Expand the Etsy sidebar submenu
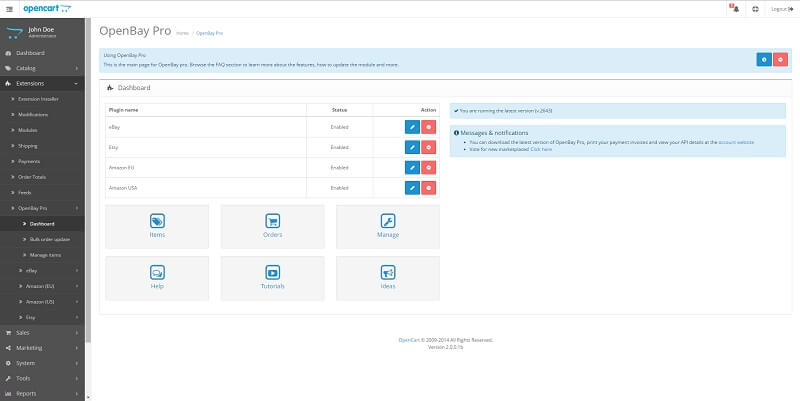This screenshot has height=401, width=800. pos(42,317)
